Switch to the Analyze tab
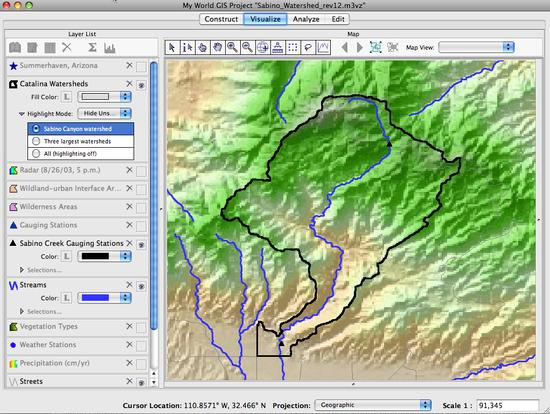The width and height of the screenshot is (550, 414). point(306,19)
